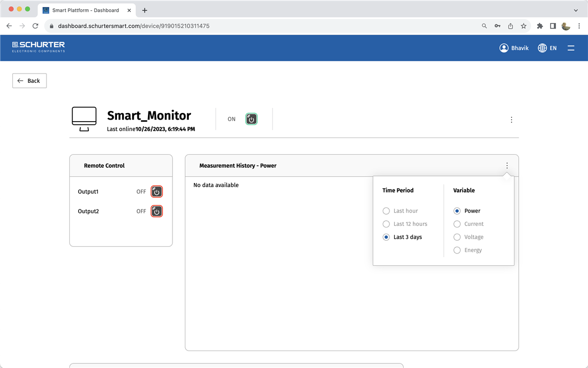Open saved passwords key icon
Image resolution: width=588 pixels, height=368 pixels.
pyautogui.click(x=497, y=26)
